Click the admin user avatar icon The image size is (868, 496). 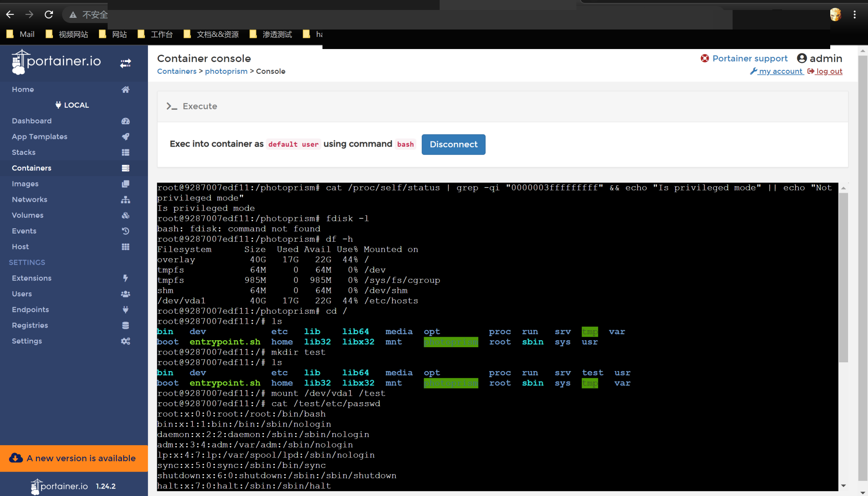click(802, 58)
